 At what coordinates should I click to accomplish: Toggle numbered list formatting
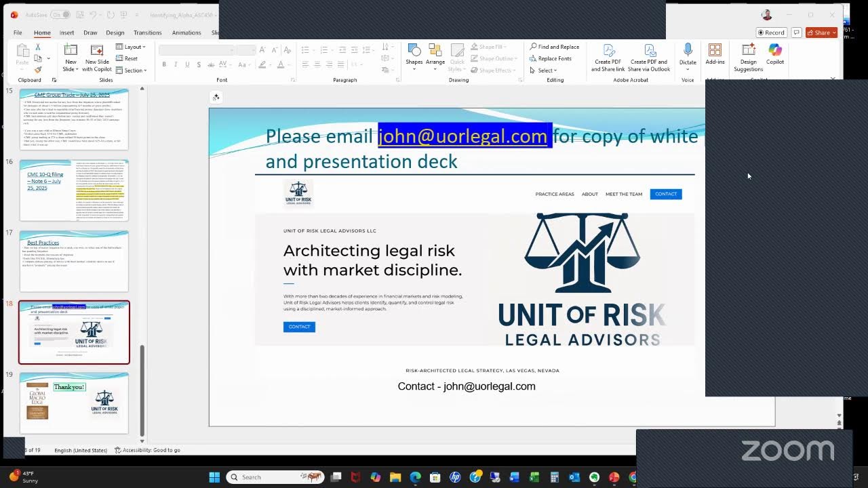point(325,50)
